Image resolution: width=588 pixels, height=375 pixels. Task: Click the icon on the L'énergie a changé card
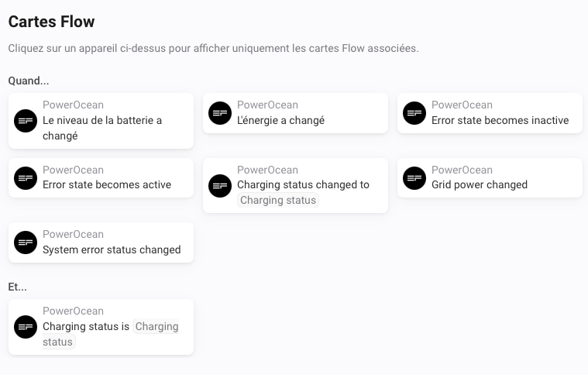pyautogui.click(x=220, y=113)
